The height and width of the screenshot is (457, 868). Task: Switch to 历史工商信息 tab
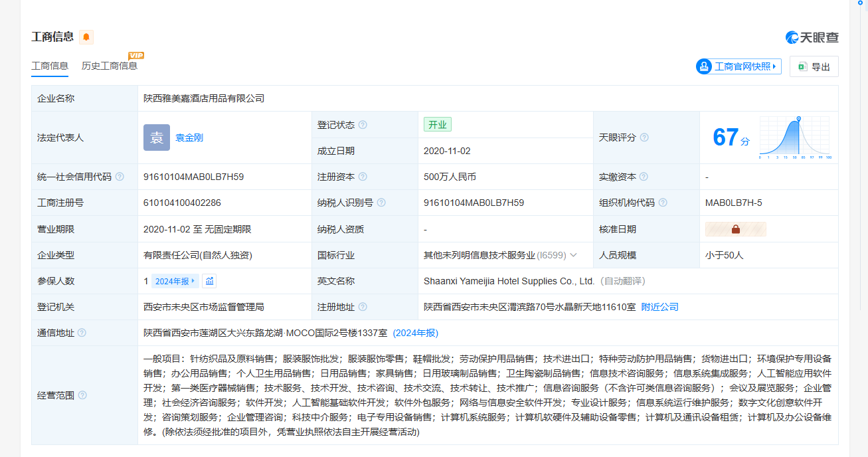pyautogui.click(x=110, y=66)
